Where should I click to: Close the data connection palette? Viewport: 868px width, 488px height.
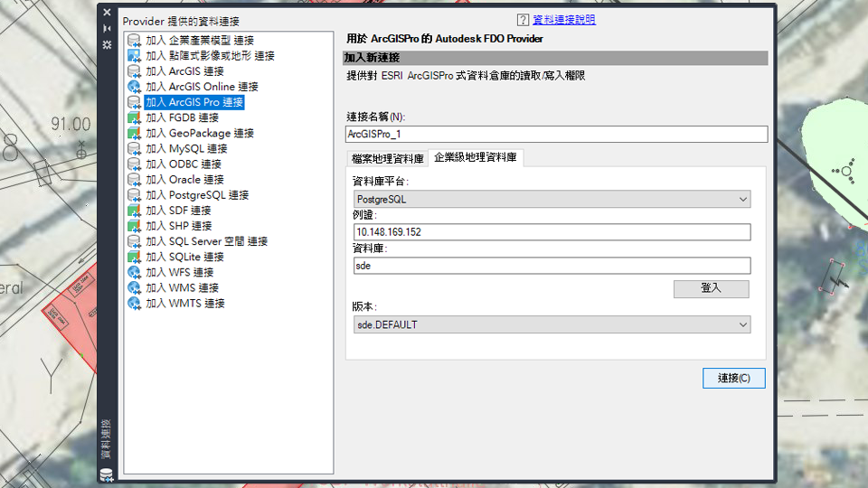(x=107, y=12)
